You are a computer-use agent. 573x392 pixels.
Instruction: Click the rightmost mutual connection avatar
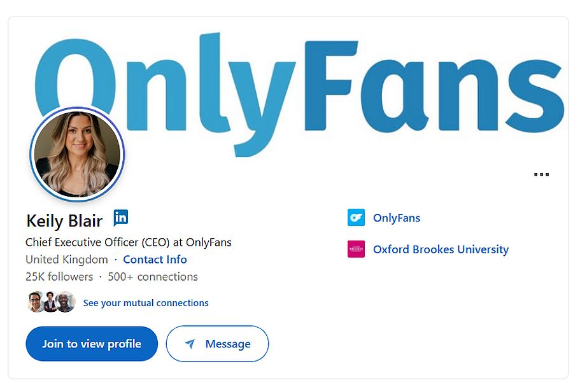(x=65, y=302)
